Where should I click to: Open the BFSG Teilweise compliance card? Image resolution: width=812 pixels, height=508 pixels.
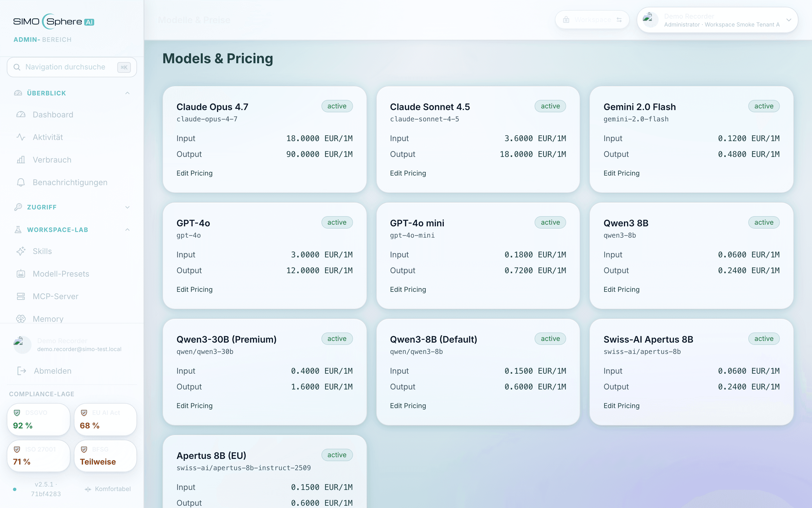[x=105, y=456]
